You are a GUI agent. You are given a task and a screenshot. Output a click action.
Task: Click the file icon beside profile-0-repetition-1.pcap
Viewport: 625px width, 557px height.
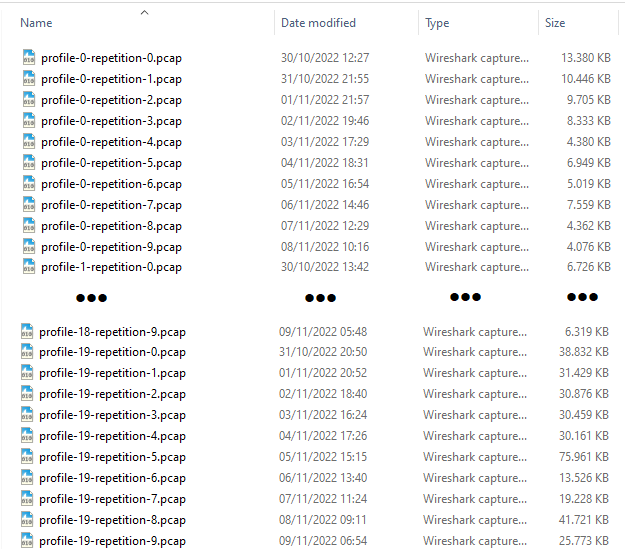click(x=29, y=78)
